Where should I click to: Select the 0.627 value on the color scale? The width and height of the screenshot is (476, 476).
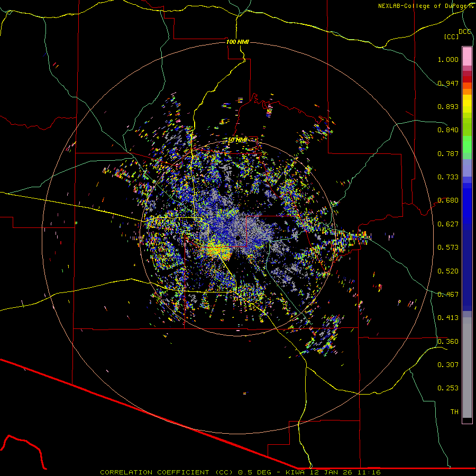point(448,224)
